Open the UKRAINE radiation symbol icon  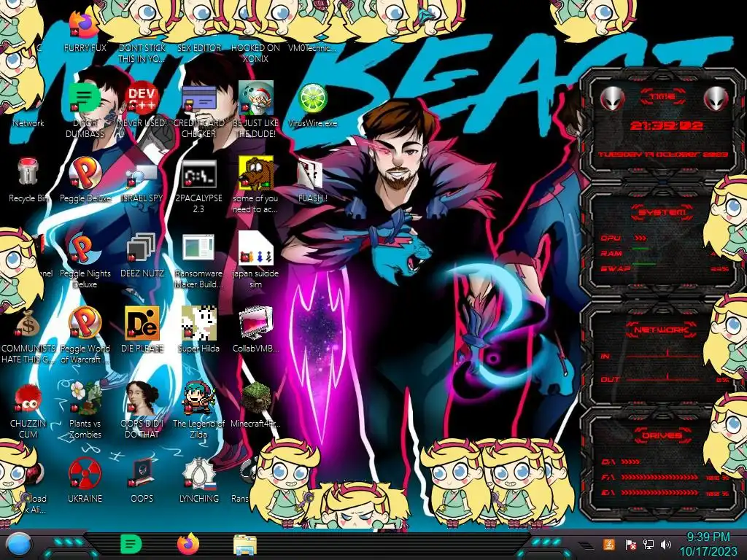point(85,473)
